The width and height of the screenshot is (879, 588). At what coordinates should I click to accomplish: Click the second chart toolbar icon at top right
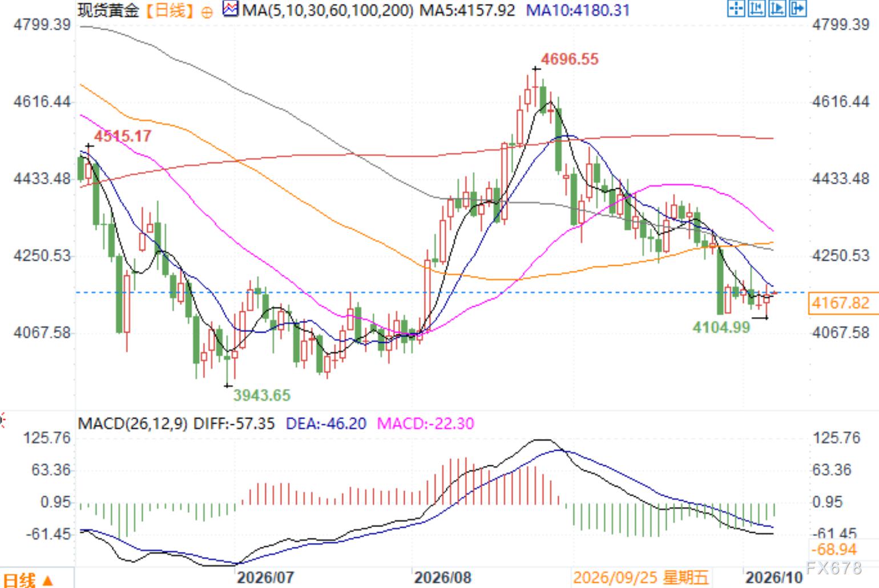(x=756, y=9)
